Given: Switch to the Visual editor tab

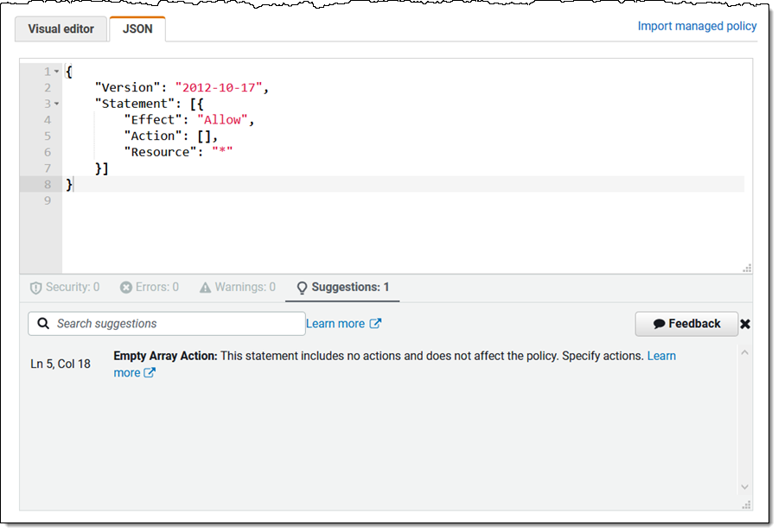Looking at the screenshot, I should point(61,28).
